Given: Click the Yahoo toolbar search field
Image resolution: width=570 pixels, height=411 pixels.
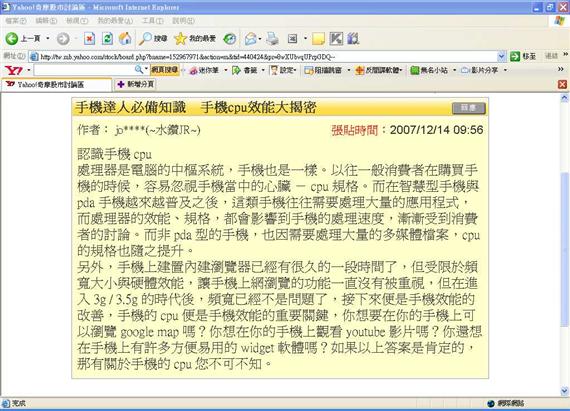Looking at the screenshot, I should coord(84,70).
